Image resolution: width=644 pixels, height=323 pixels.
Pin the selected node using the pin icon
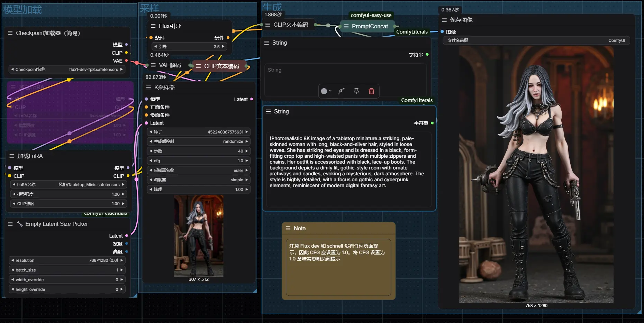tap(356, 91)
